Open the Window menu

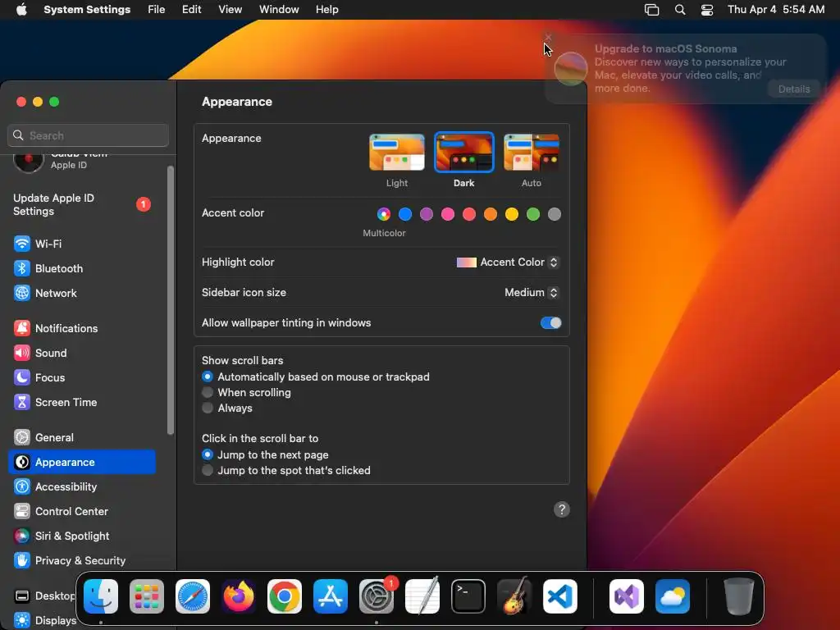tap(279, 10)
